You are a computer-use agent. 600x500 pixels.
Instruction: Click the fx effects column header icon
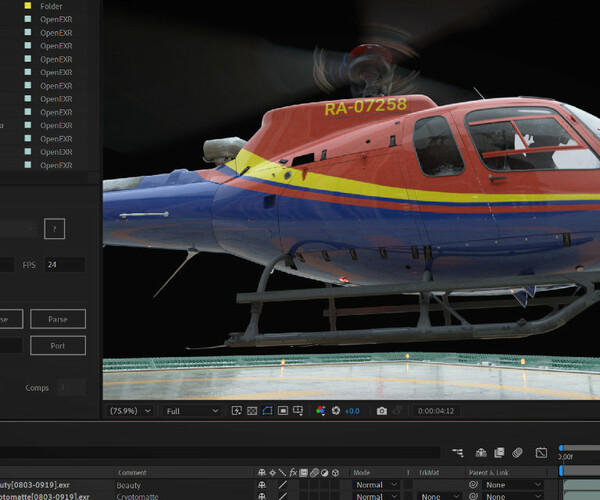(293, 473)
